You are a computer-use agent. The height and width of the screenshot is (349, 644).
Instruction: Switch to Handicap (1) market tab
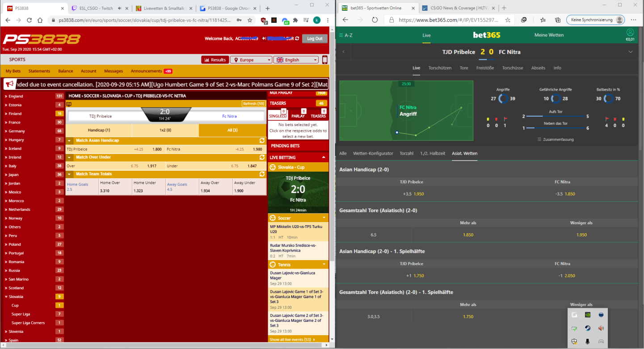pos(99,130)
